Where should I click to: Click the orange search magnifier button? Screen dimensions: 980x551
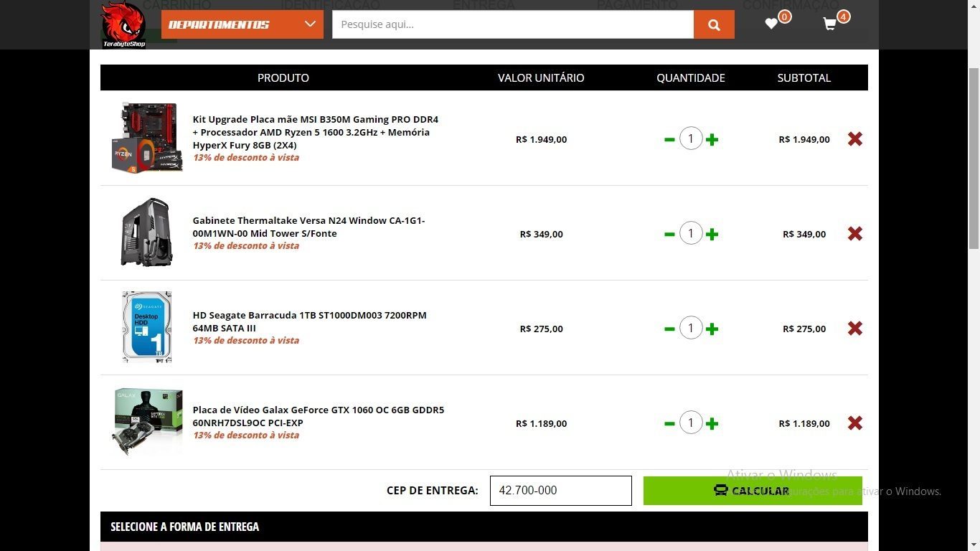click(x=714, y=24)
